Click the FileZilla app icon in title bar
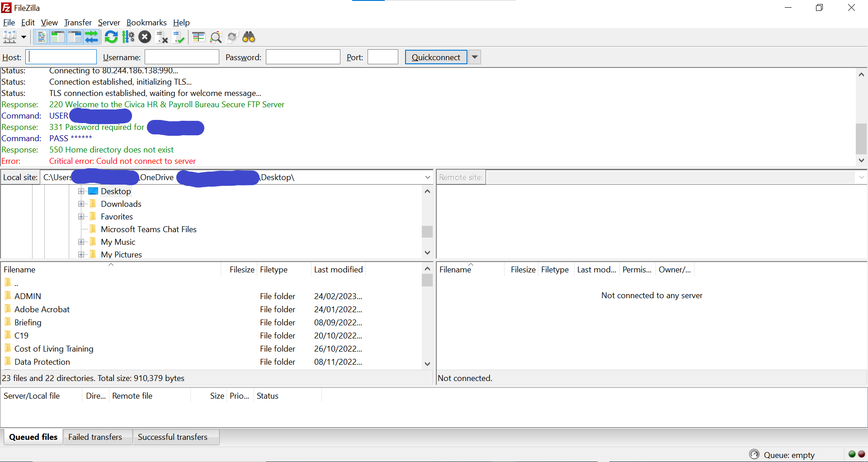 click(6, 8)
